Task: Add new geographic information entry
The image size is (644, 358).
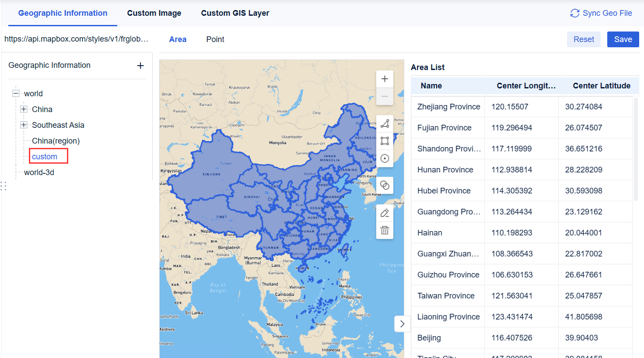Action: point(140,65)
